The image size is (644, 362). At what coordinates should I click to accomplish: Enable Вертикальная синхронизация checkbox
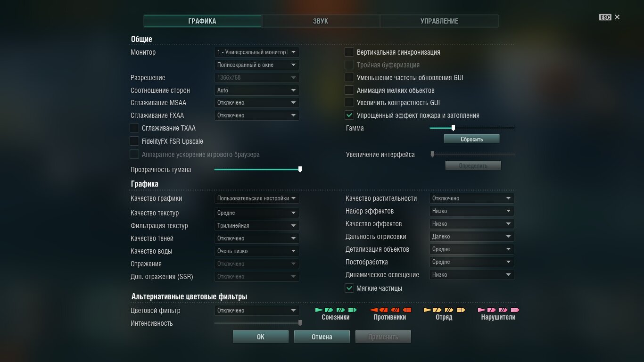pyautogui.click(x=349, y=52)
